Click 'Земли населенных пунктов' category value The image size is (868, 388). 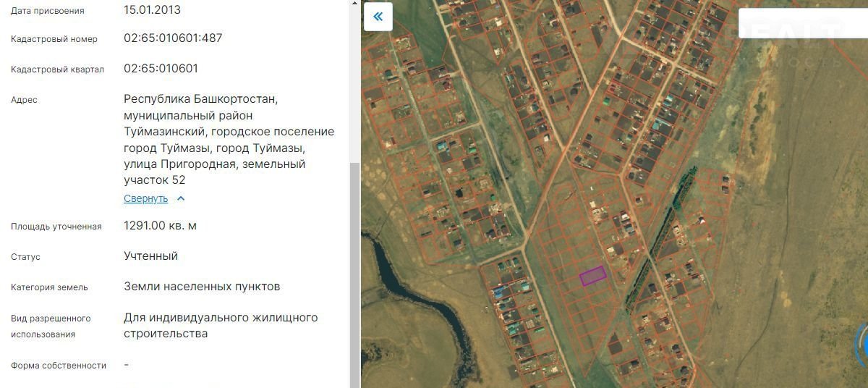(202, 287)
